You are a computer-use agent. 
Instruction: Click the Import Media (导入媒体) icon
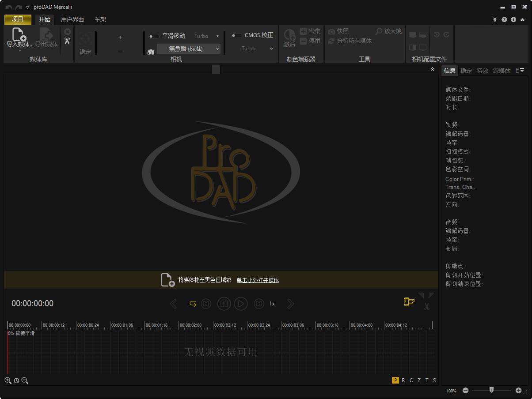click(19, 34)
